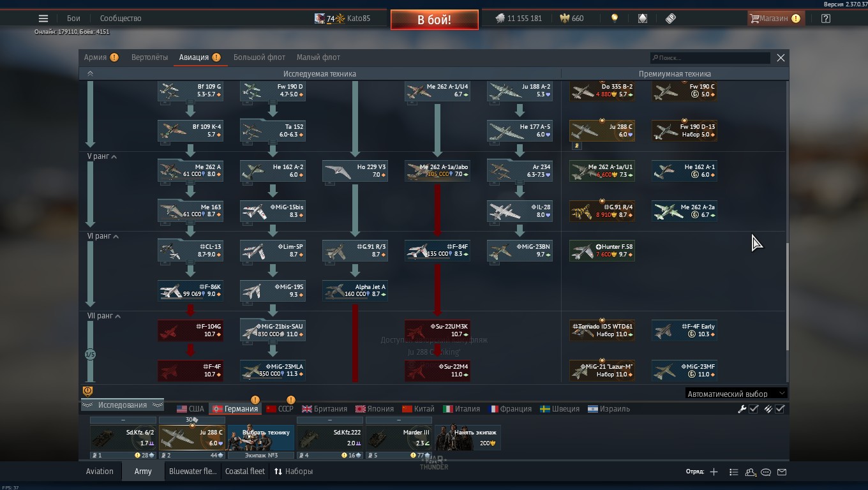Open the diamond-shaped icon in the top bar
Viewport: 868px width, 490px height.
coord(643,19)
